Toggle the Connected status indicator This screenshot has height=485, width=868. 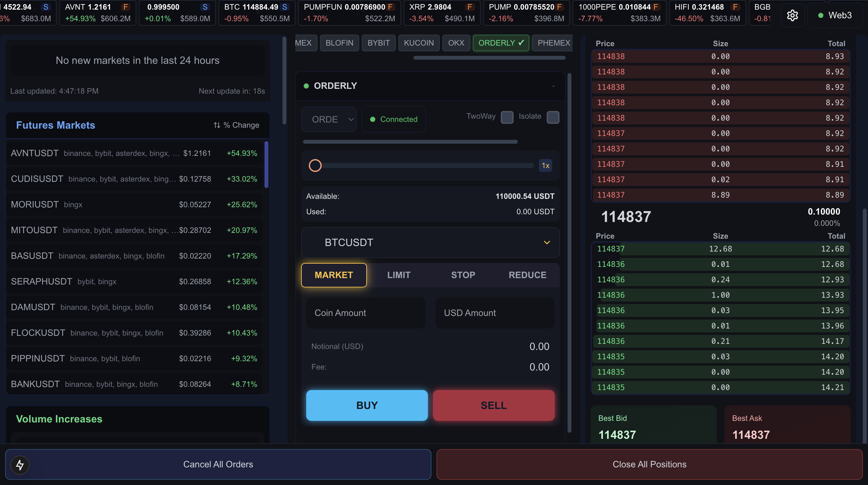[x=373, y=119]
